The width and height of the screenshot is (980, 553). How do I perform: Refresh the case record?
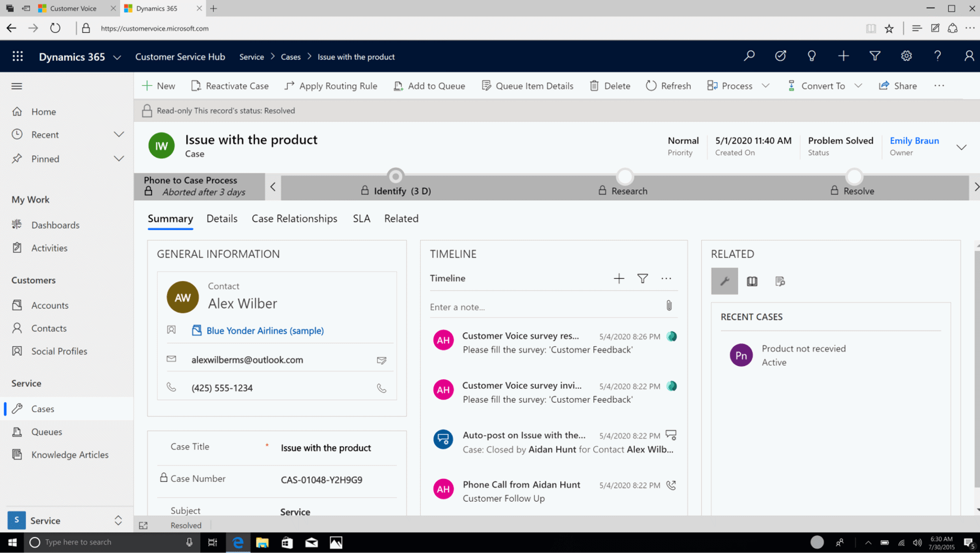pyautogui.click(x=668, y=86)
